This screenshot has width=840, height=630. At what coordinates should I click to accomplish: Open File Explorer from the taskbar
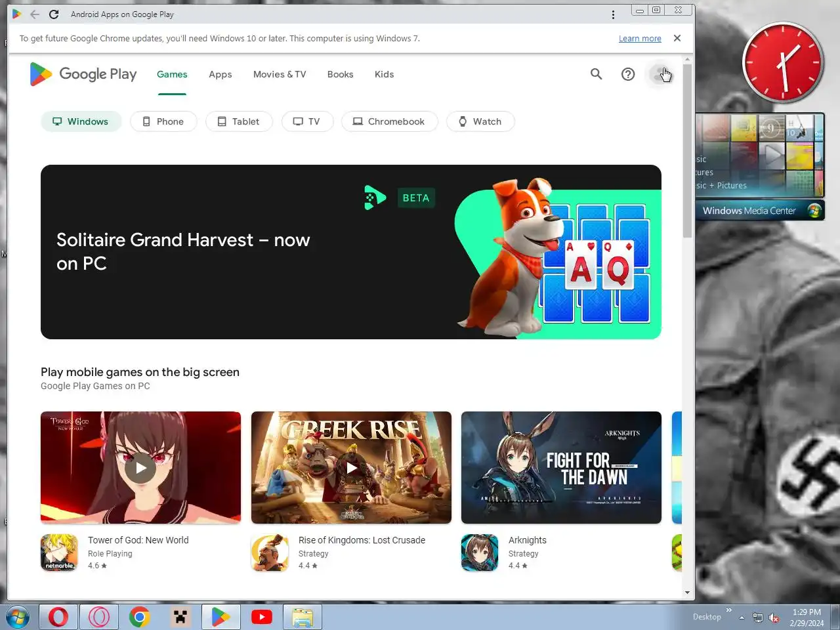pos(303,618)
